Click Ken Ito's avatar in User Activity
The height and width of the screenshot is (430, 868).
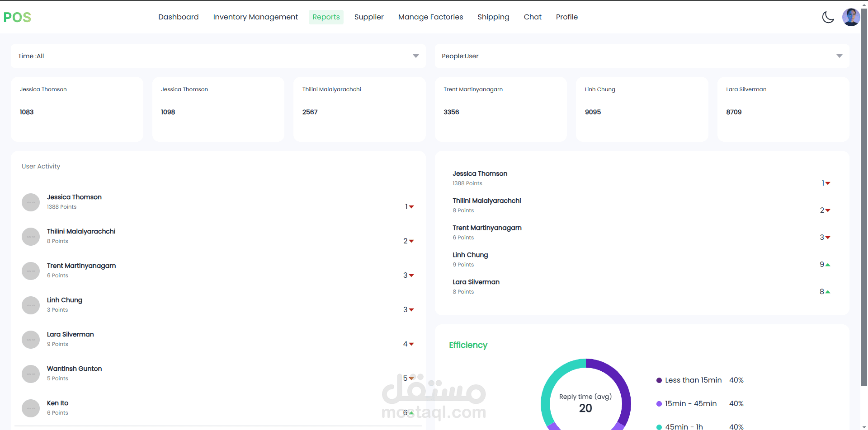31,408
